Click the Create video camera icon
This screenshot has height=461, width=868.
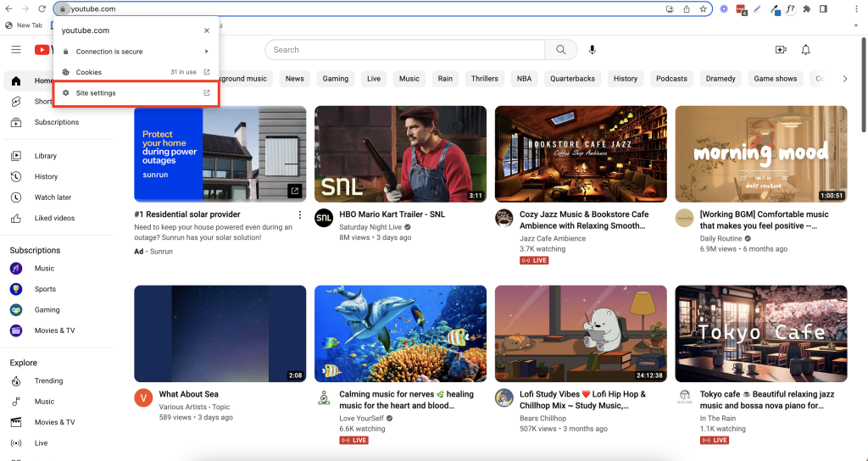tap(781, 50)
